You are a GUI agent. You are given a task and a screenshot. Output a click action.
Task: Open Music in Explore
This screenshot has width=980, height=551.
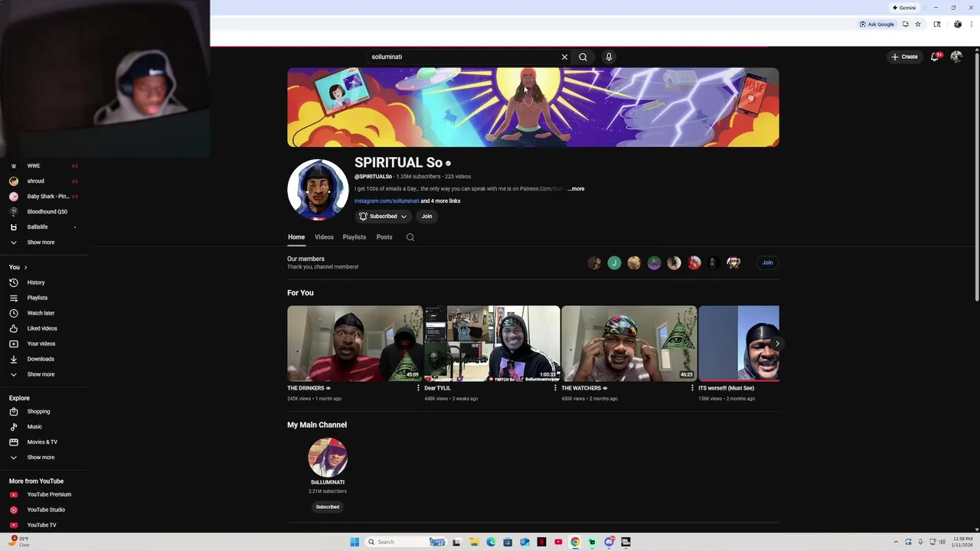click(x=34, y=427)
